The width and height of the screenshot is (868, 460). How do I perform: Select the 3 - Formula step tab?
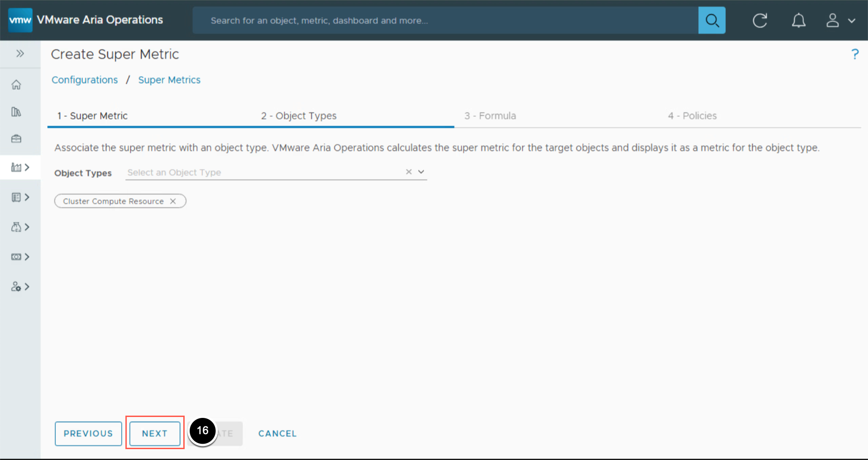tap(490, 116)
